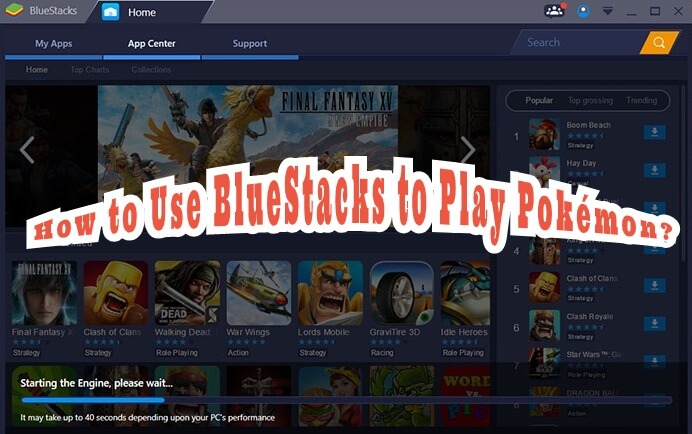Screen dimensions: 692x434
Task: Open Clash of Clans icon in ranking list
Action: pos(544,287)
